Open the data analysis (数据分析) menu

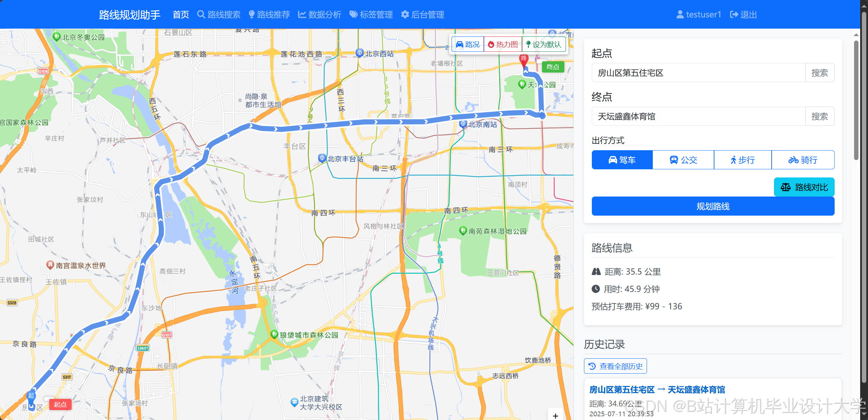click(x=319, y=15)
